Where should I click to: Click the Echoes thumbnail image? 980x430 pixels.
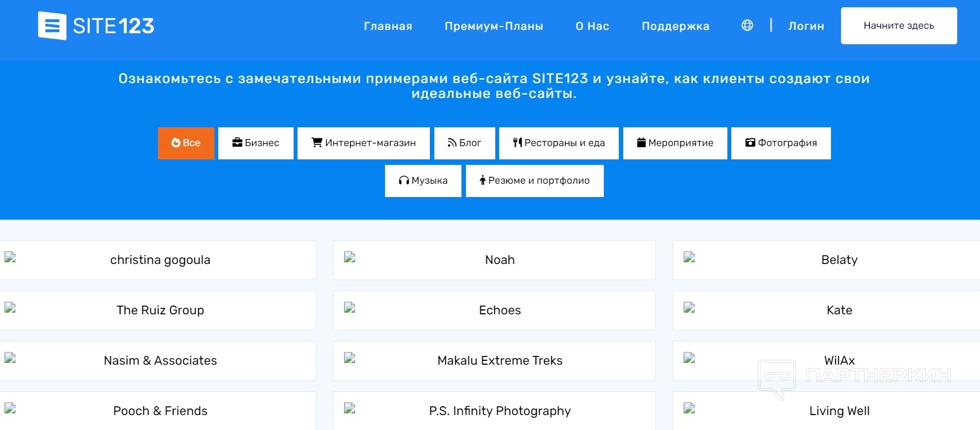350,307
